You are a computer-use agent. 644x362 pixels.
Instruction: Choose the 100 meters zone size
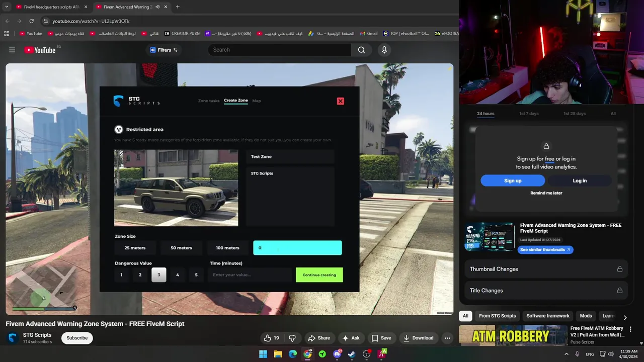(x=227, y=248)
